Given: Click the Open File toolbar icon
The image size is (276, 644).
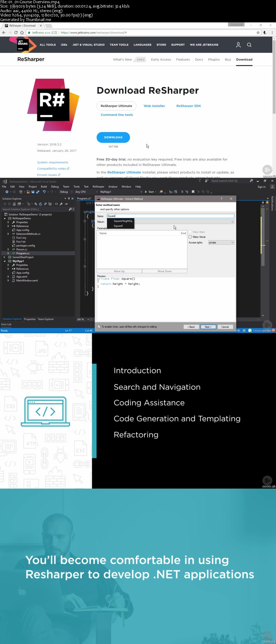Looking at the screenshot, I should coord(28,192).
